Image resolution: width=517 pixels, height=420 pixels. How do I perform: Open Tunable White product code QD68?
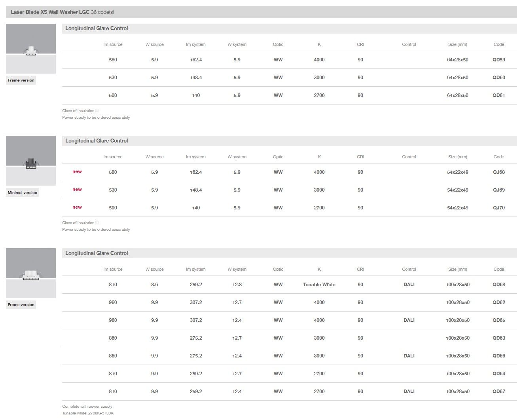[498, 285]
